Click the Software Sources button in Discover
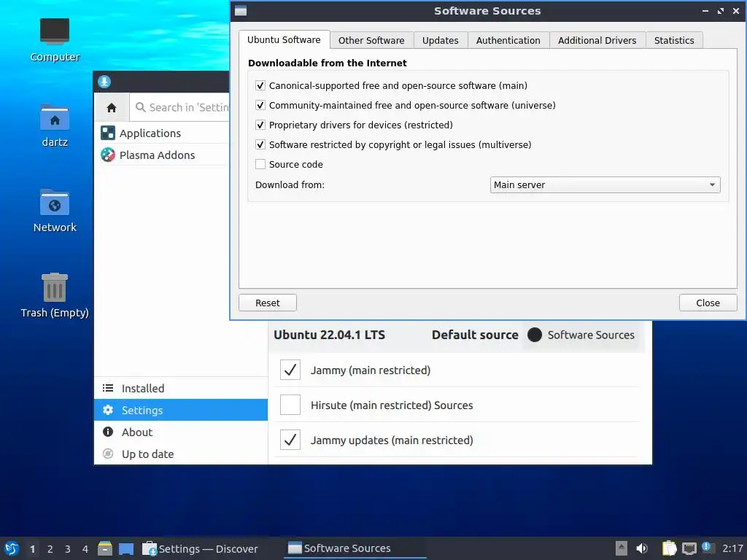Image resolution: width=747 pixels, height=560 pixels. [581, 335]
